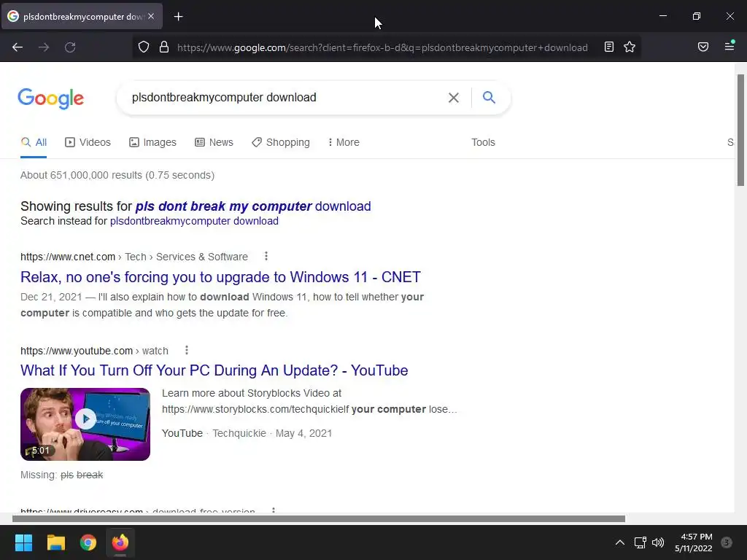
Task: Click the Google logo
Action: point(51,98)
